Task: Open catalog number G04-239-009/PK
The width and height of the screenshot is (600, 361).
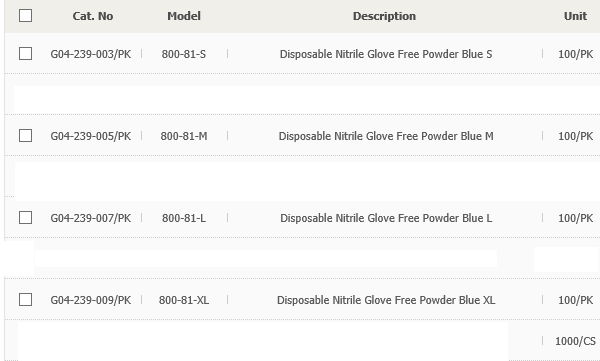Action: click(91, 300)
